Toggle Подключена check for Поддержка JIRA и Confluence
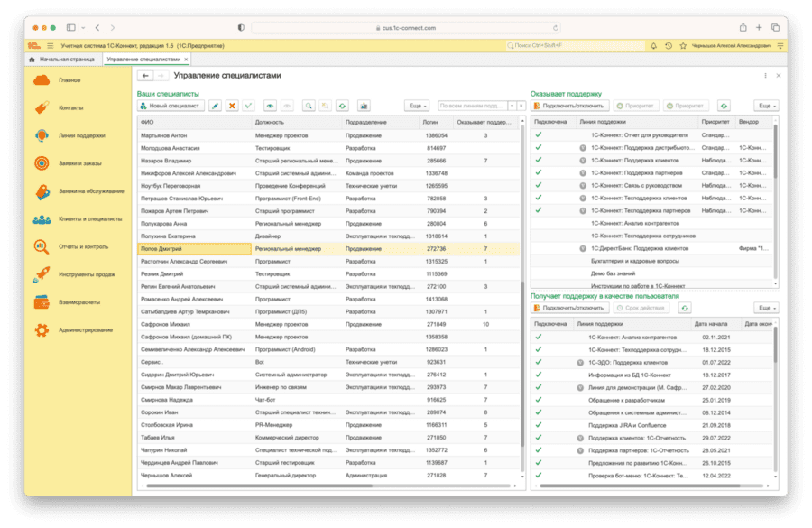The height and width of the screenshot is (528, 812). tap(539, 425)
